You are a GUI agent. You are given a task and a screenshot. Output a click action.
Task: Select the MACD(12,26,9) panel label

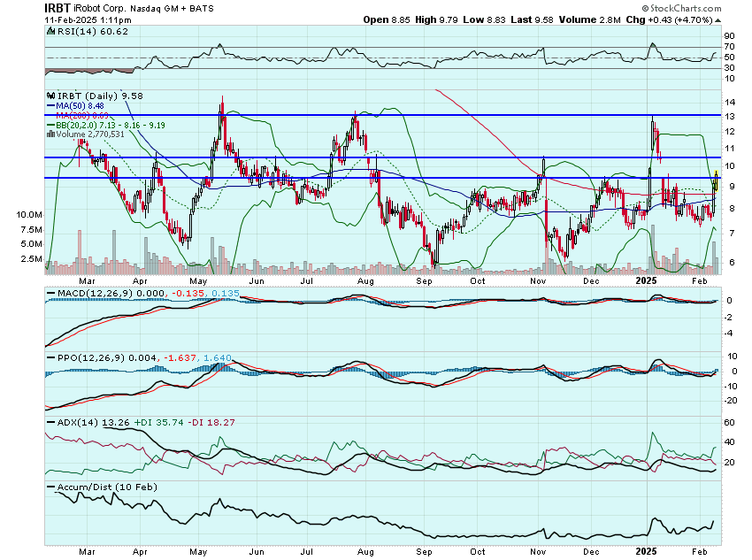96,293
